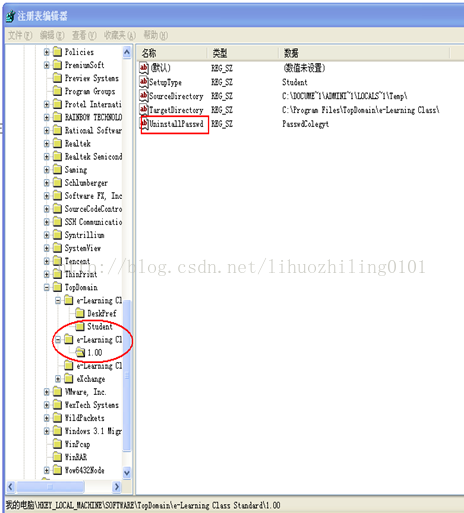
Task: Click the SourceDirectory string value icon
Action: (144, 96)
